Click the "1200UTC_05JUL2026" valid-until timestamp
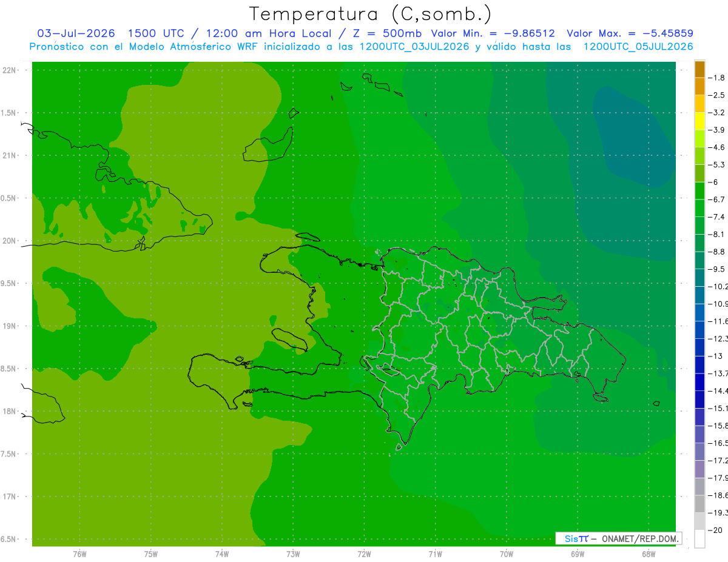Image resolution: width=728 pixels, height=562 pixels. point(638,47)
